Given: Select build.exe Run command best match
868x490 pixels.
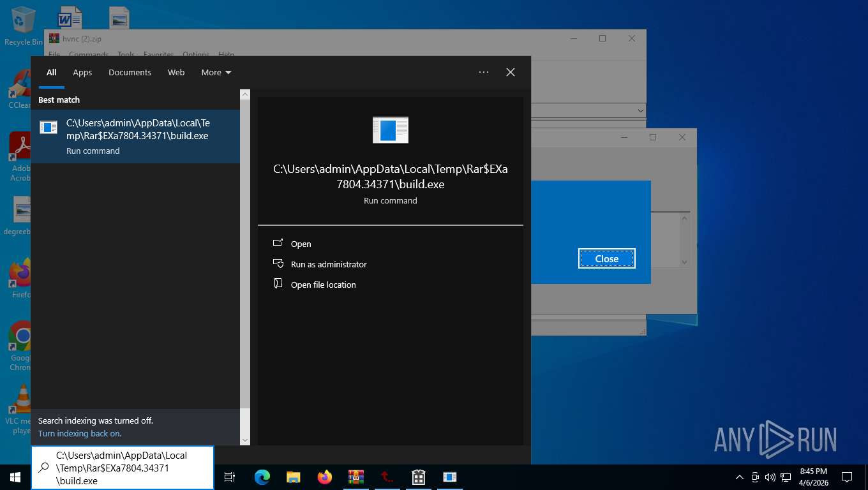Looking at the screenshot, I should (x=135, y=136).
